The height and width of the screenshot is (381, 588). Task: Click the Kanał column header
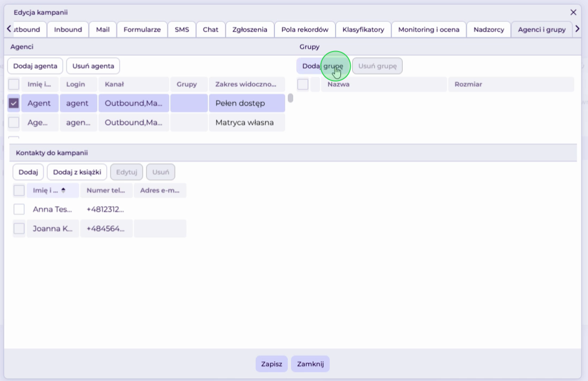(134, 84)
